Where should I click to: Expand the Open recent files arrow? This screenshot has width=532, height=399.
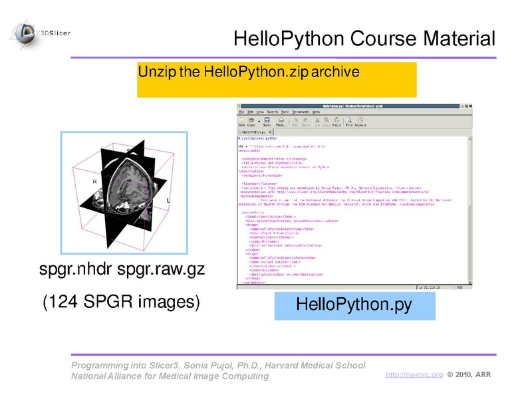coord(259,122)
